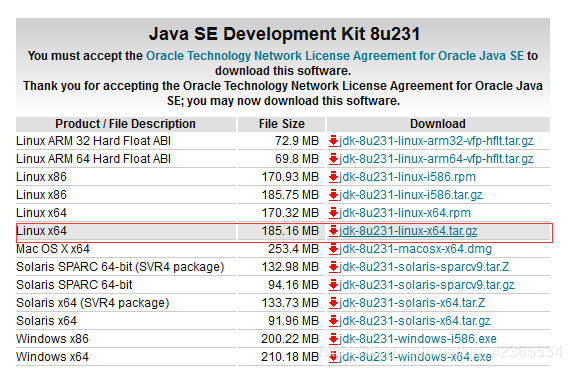Click download arrow icon beside jdk-8u231-linux-i586.tar.gz
Viewport: 572px width, 370px height.
tap(333, 195)
